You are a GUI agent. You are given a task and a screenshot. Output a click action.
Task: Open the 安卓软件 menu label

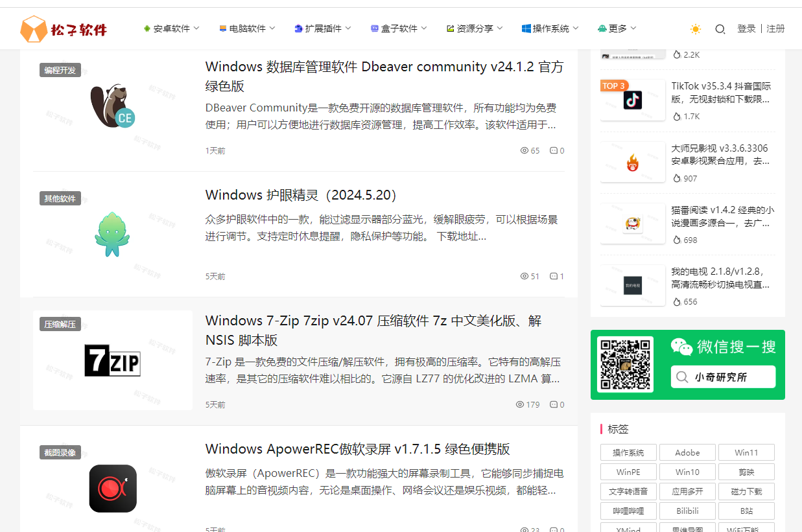(172, 29)
